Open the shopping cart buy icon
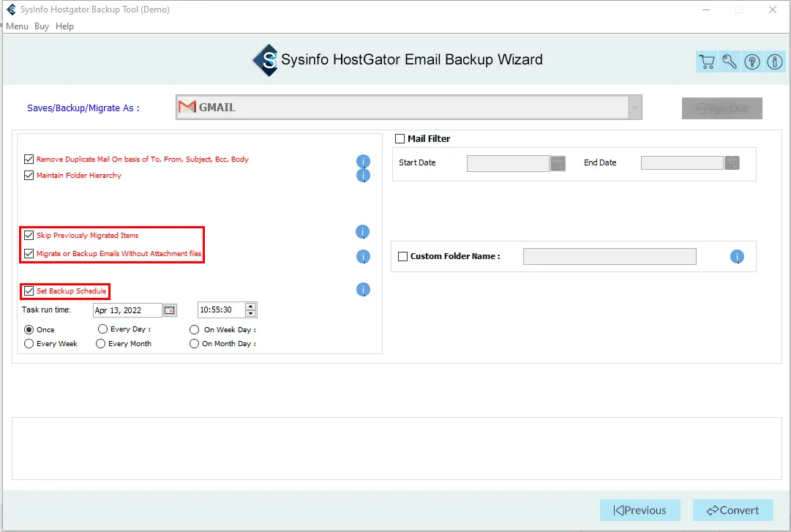The height and width of the screenshot is (532, 791). pos(707,61)
